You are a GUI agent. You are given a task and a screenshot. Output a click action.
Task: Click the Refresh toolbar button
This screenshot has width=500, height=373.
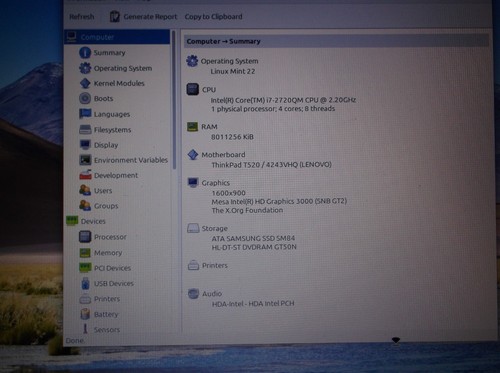pyautogui.click(x=82, y=17)
